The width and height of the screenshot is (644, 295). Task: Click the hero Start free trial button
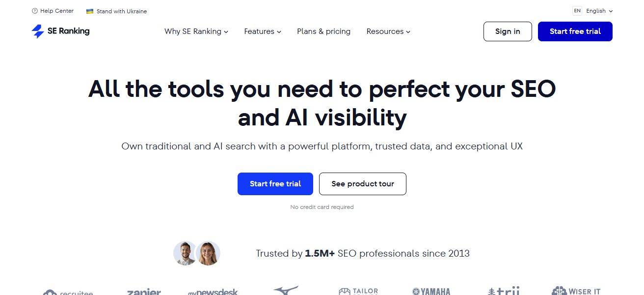tap(275, 184)
